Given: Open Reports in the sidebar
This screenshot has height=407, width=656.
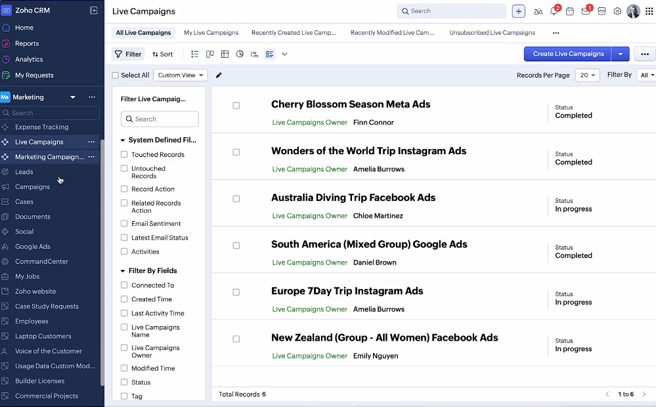Looking at the screenshot, I should tap(26, 44).
